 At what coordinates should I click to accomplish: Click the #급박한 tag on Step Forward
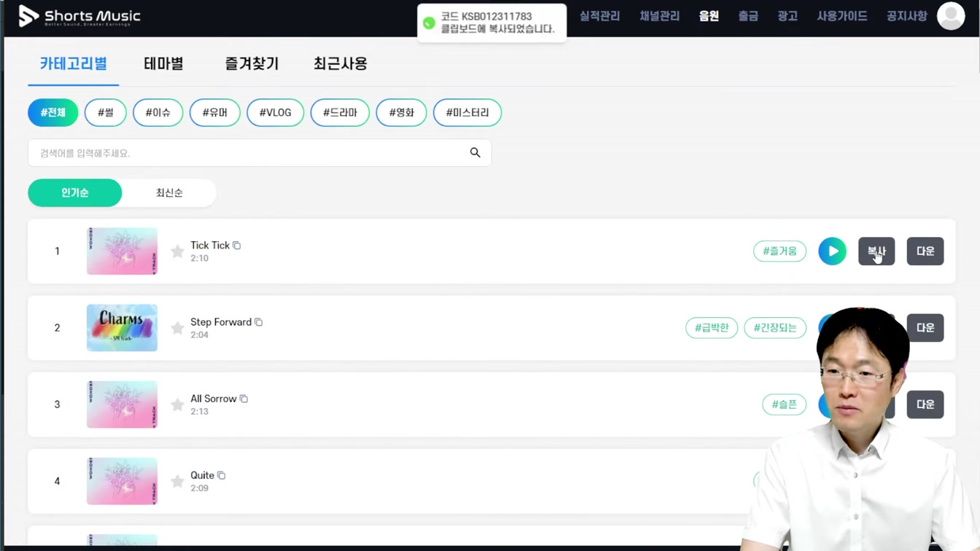712,327
